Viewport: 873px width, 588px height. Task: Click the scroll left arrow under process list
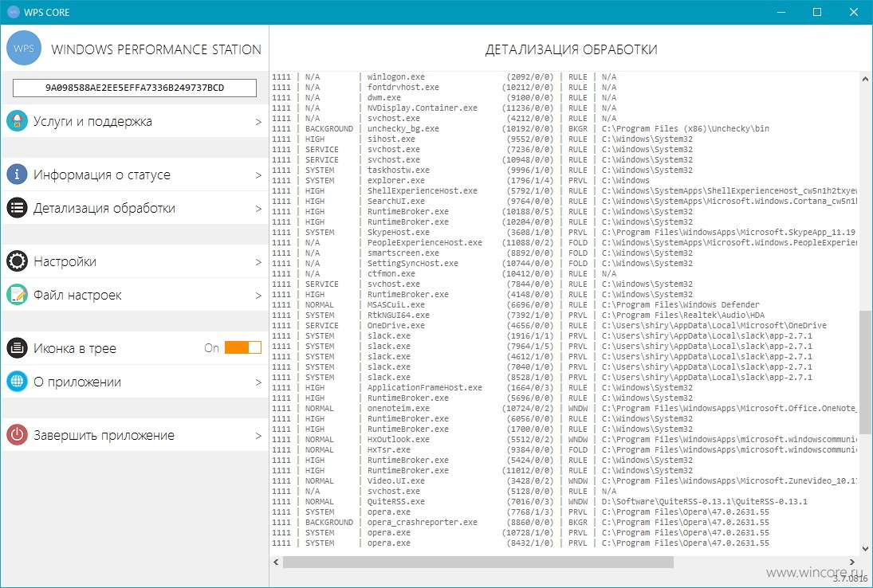(x=276, y=563)
